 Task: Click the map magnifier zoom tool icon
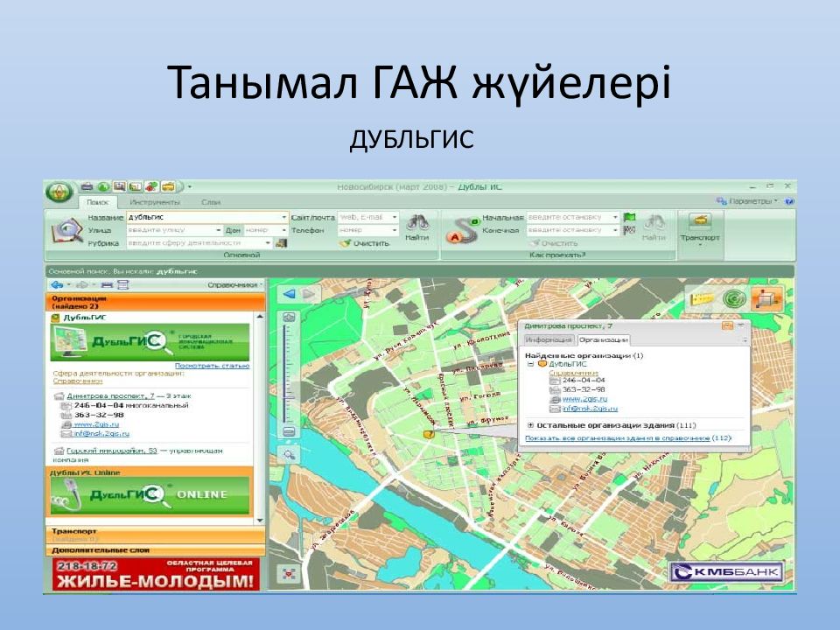pos(290,456)
